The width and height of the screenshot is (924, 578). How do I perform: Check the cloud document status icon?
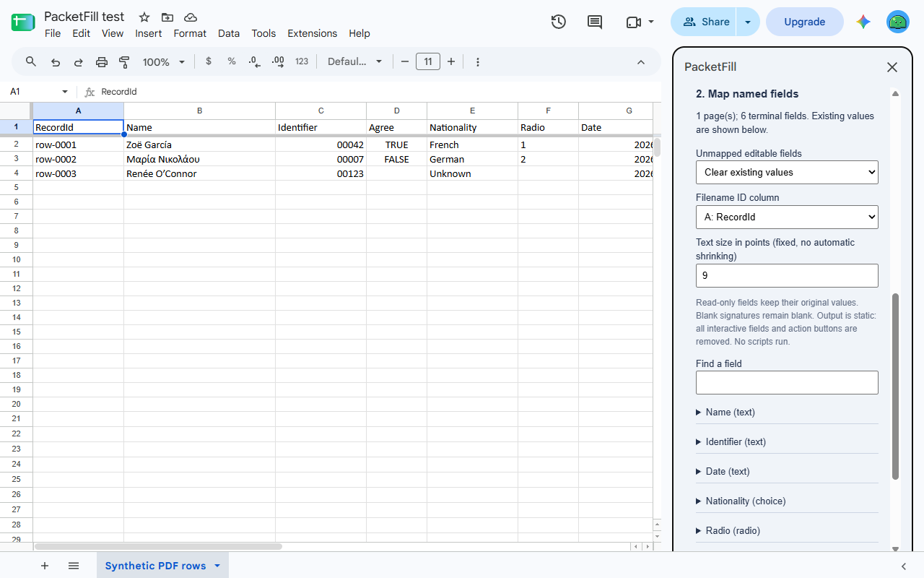pyautogui.click(x=191, y=17)
